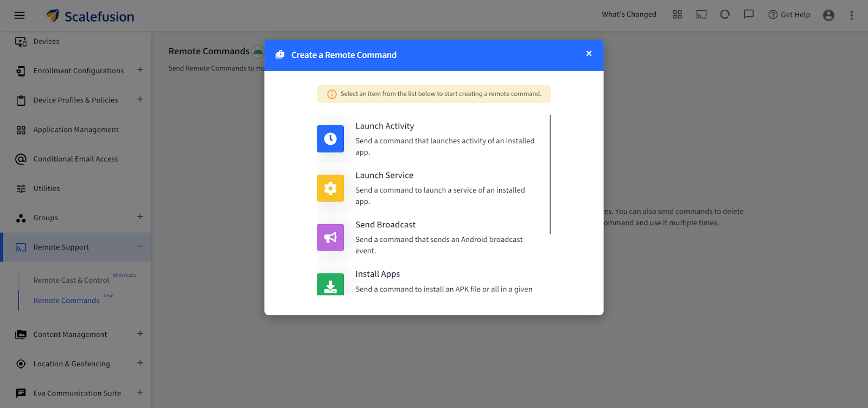Close the Create a Remote Command dialog

(x=589, y=53)
